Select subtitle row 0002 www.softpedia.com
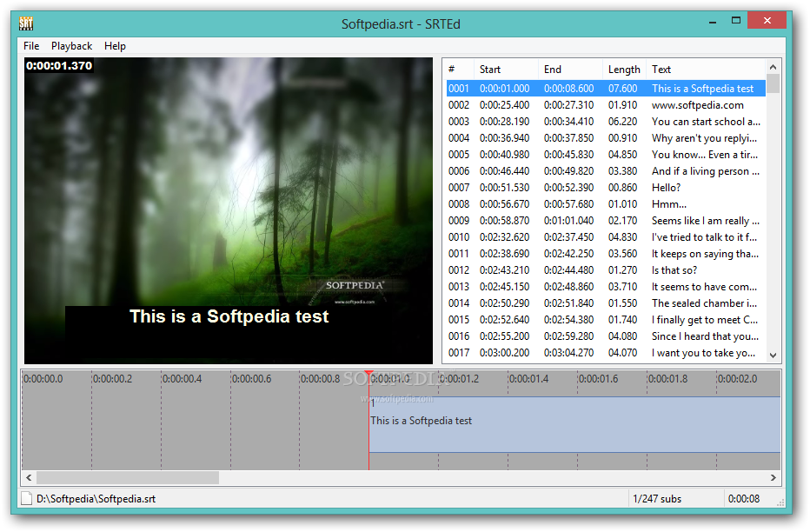 (606, 105)
